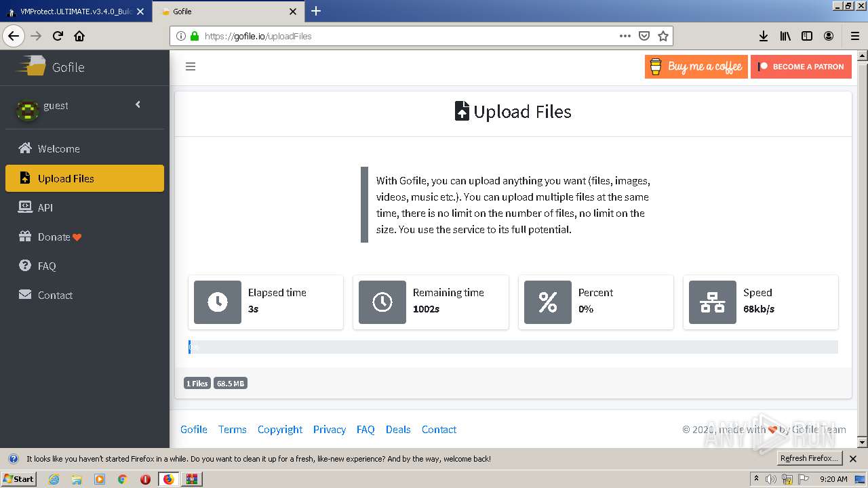Open the Donate page in sidebar
Image resolution: width=868 pixels, height=488 pixels.
tap(85, 237)
